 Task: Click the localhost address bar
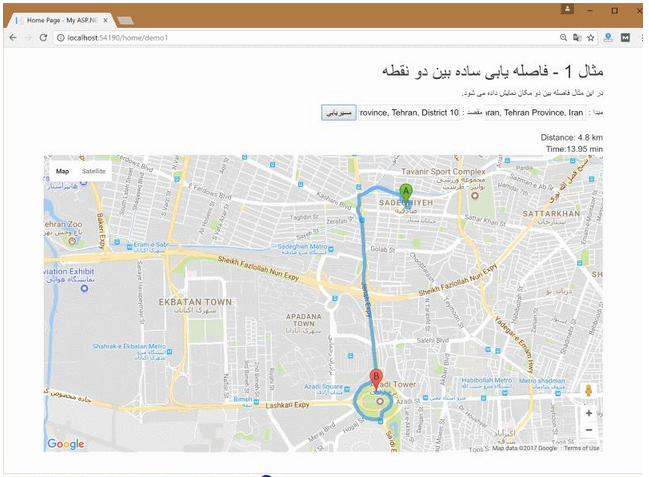(x=306, y=38)
